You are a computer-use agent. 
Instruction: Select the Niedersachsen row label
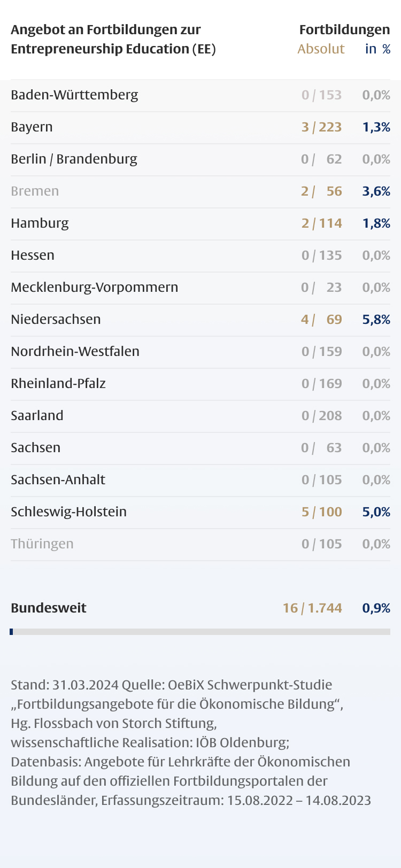pyautogui.click(x=56, y=320)
